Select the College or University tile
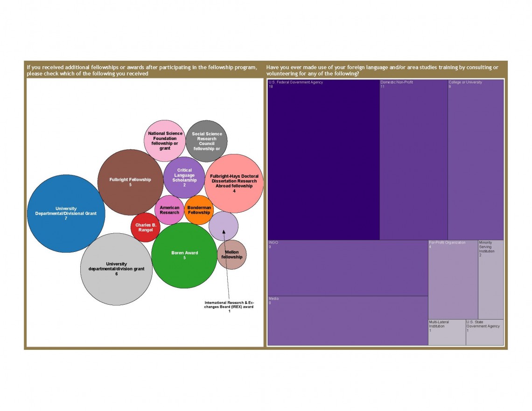 476,160
